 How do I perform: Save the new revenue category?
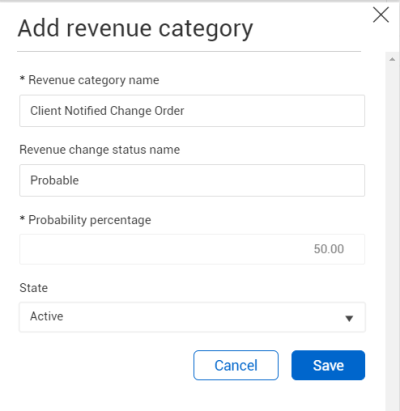[x=328, y=365]
